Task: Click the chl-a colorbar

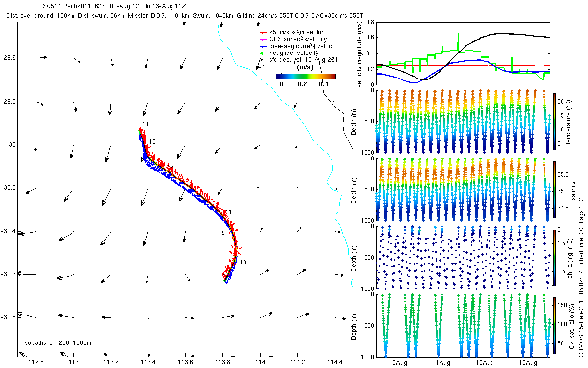Action: [x=554, y=257]
